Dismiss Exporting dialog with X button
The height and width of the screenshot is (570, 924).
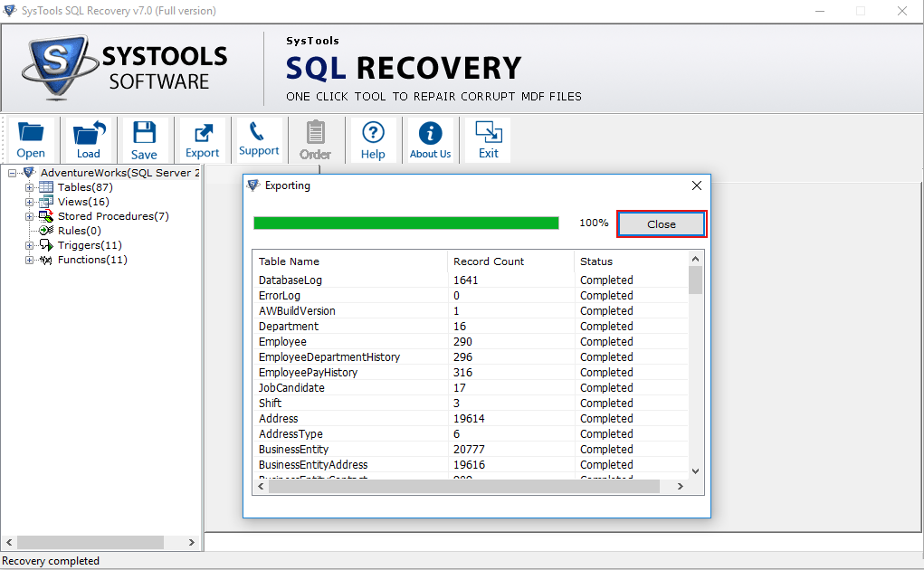pyautogui.click(x=697, y=185)
